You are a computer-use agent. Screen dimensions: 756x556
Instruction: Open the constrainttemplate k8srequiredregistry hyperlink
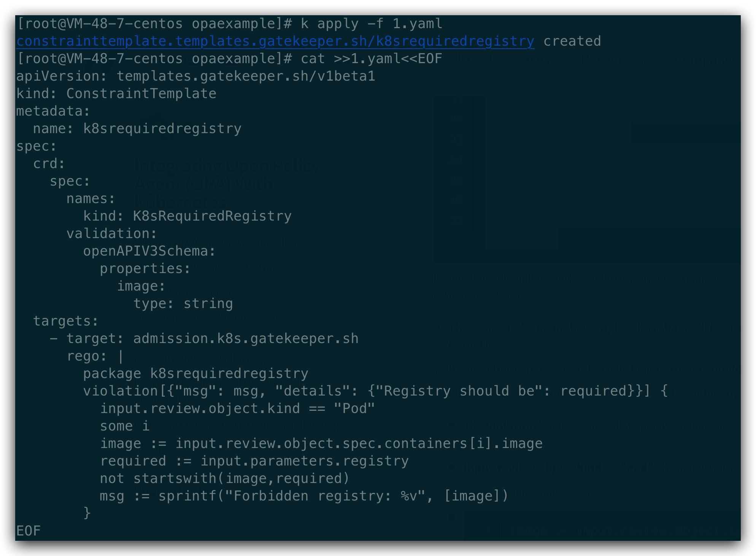pos(275,41)
